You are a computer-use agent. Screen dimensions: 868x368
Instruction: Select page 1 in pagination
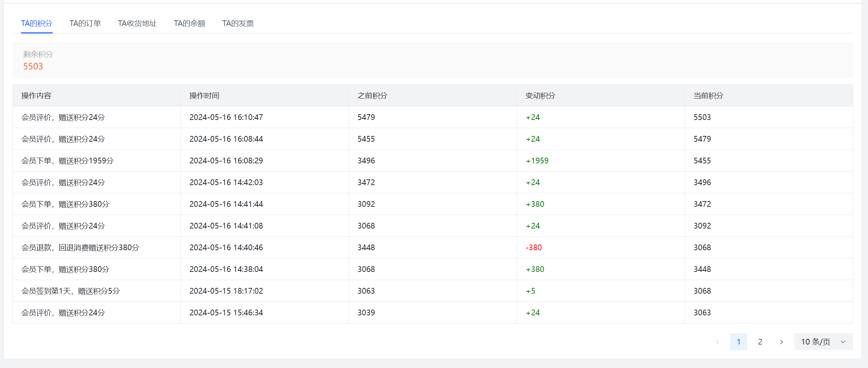tap(738, 342)
